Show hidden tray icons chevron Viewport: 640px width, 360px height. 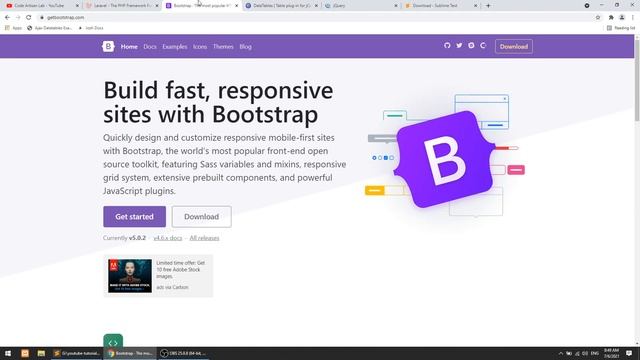(560, 353)
